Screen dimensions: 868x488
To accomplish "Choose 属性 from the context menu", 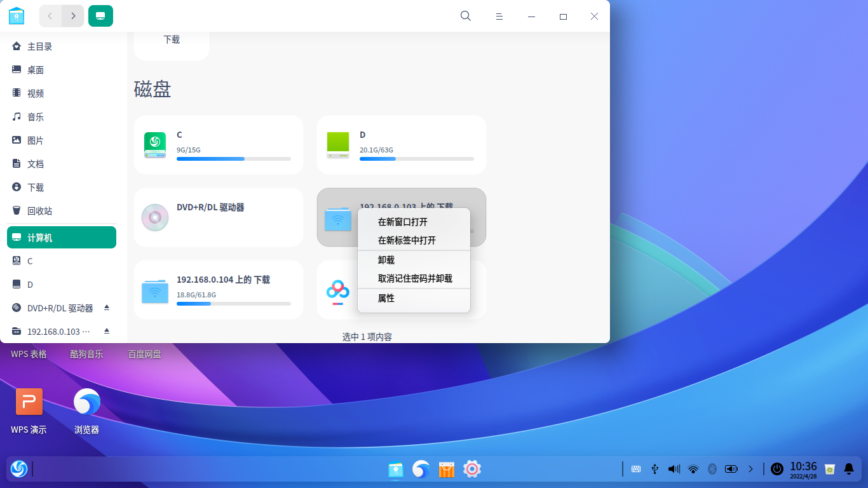I will [x=387, y=297].
